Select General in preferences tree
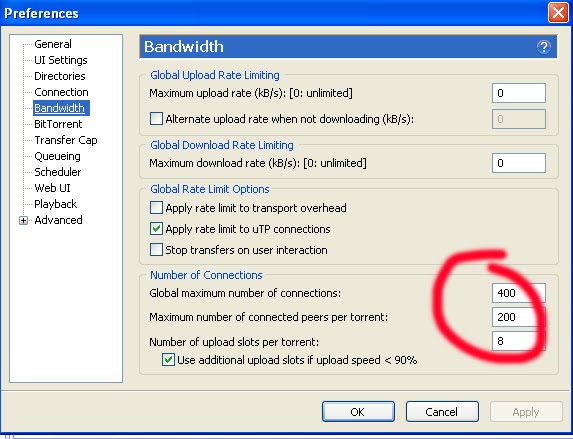573x439 pixels. [53, 44]
